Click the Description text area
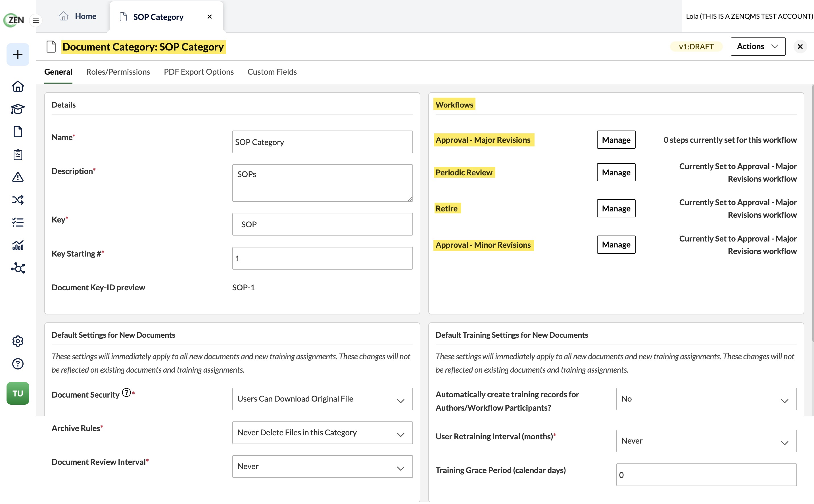This screenshot has height=504, width=814. coord(322,183)
